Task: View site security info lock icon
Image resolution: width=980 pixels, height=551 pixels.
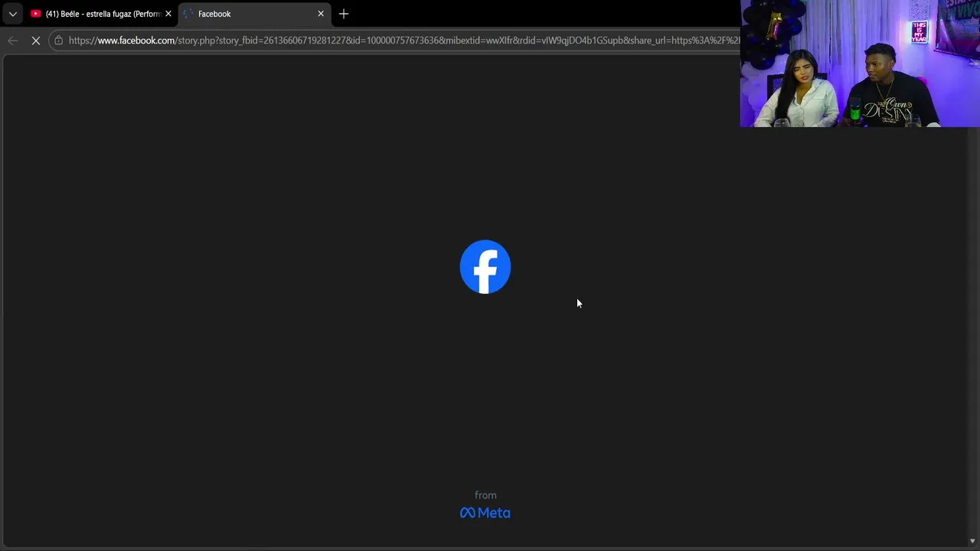Action: (58, 41)
